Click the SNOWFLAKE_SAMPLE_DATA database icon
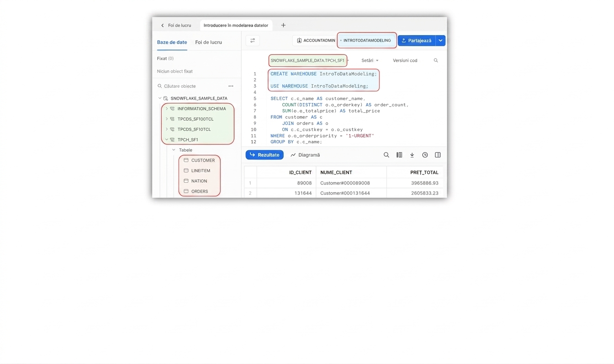This screenshot has height=364, width=614. pos(166,98)
